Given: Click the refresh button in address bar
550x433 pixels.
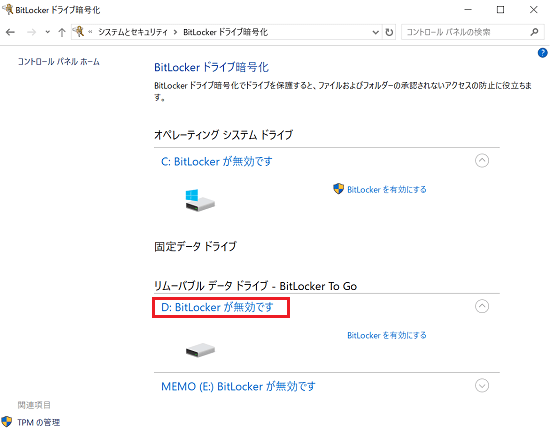Looking at the screenshot, I should (x=389, y=32).
